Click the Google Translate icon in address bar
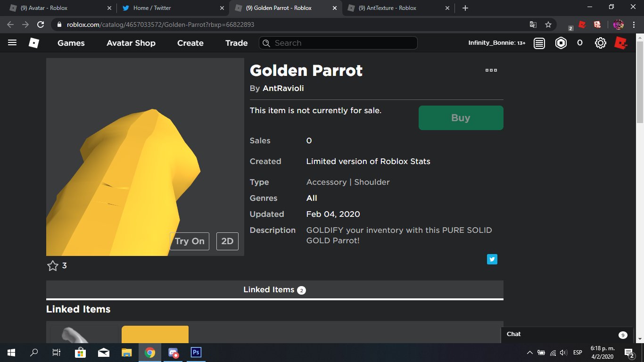 tap(533, 25)
